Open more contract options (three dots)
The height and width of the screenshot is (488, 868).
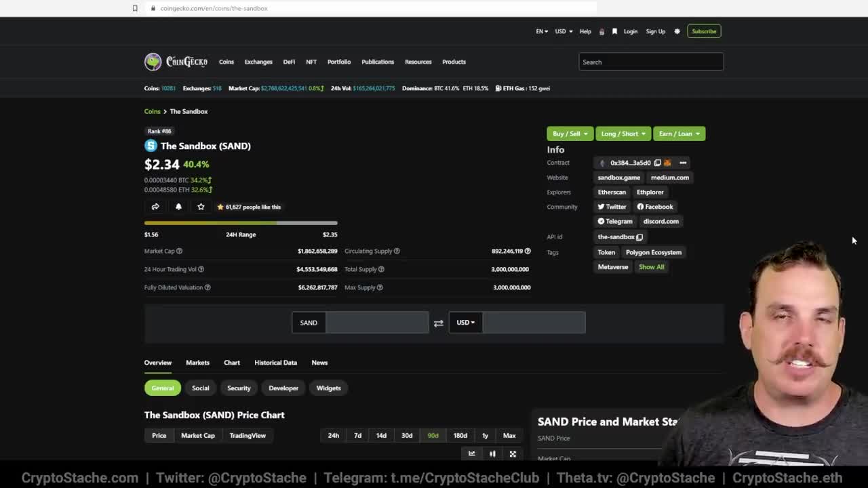click(683, 163)
